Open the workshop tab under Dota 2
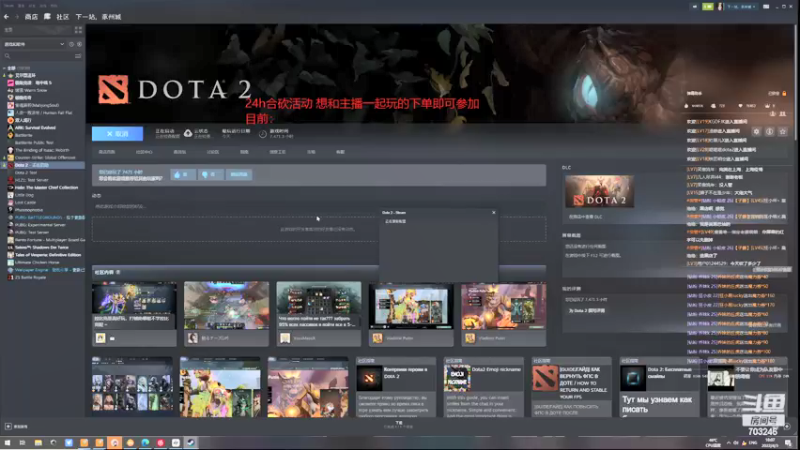Screen dimensions: 800x450 tap(277, 152)
